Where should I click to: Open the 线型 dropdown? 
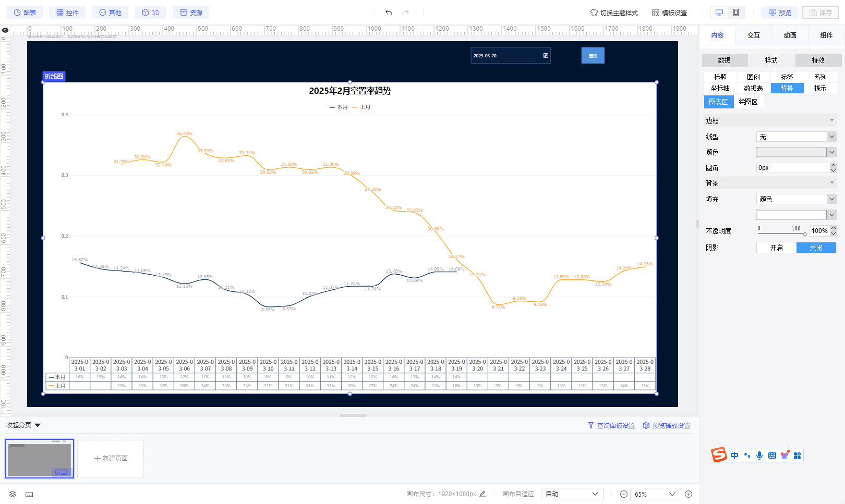click(796, 137)
